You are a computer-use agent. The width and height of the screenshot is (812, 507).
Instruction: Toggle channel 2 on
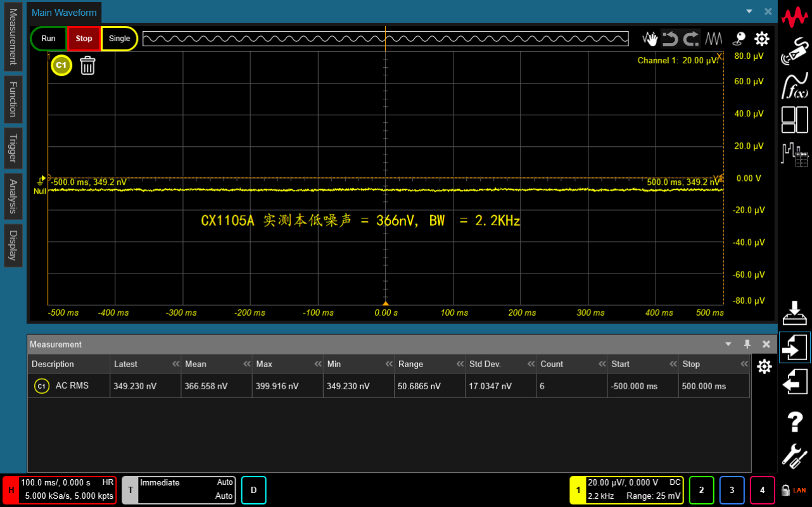coord(701,490)
